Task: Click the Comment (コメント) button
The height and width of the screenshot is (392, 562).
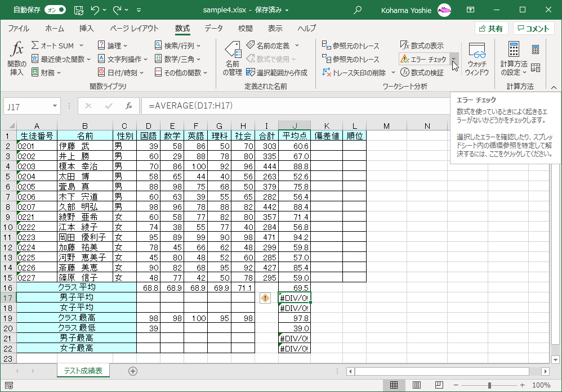Action: tap(534, 28)
